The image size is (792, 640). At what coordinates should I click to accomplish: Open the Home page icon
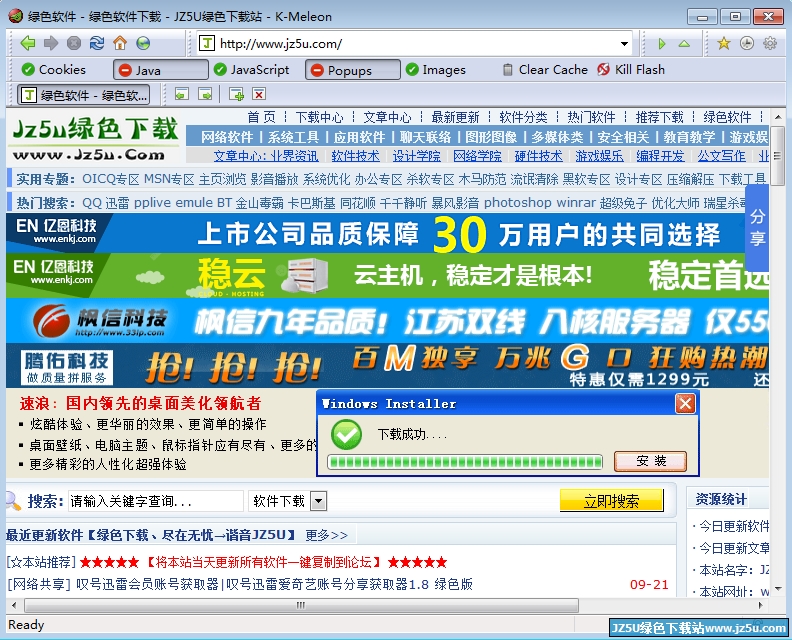120,43
